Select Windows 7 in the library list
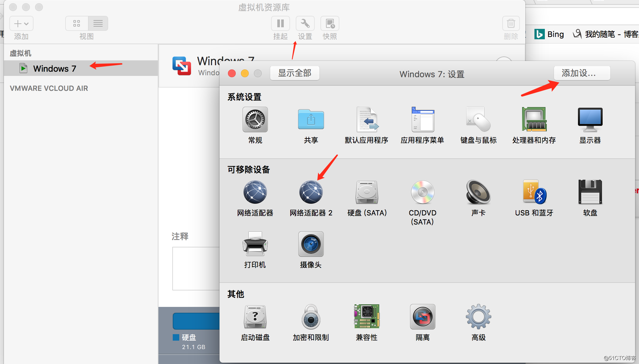The height and width of the screenshot is (364, 639). [81, 68]
